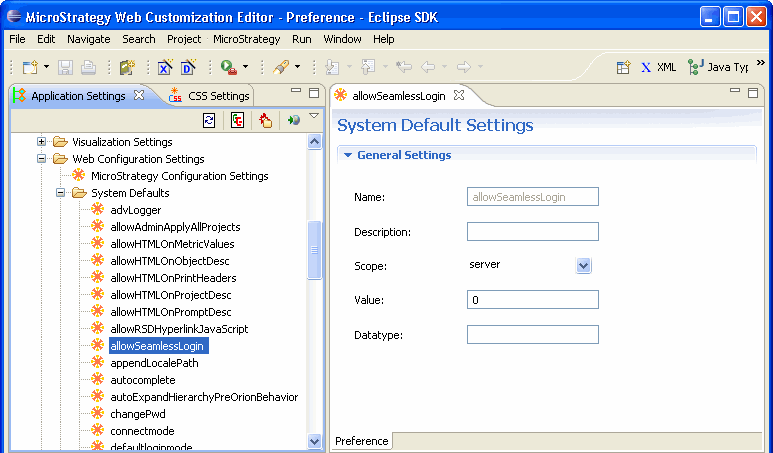Open the Navigate menu
The image size is (773, 453).
click(89, 39)
